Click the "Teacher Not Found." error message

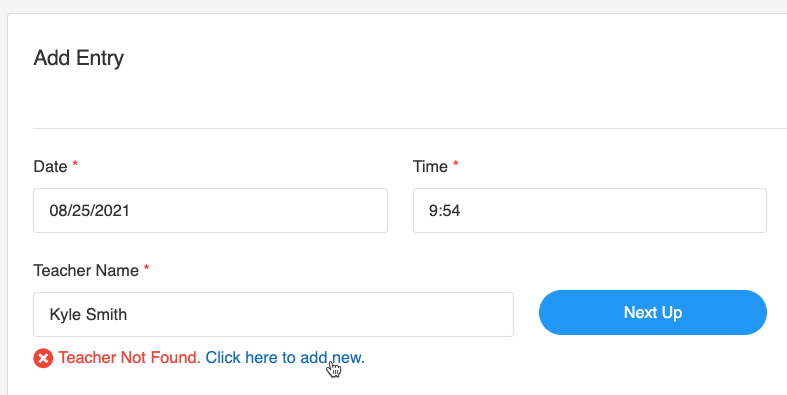(129, 357)
